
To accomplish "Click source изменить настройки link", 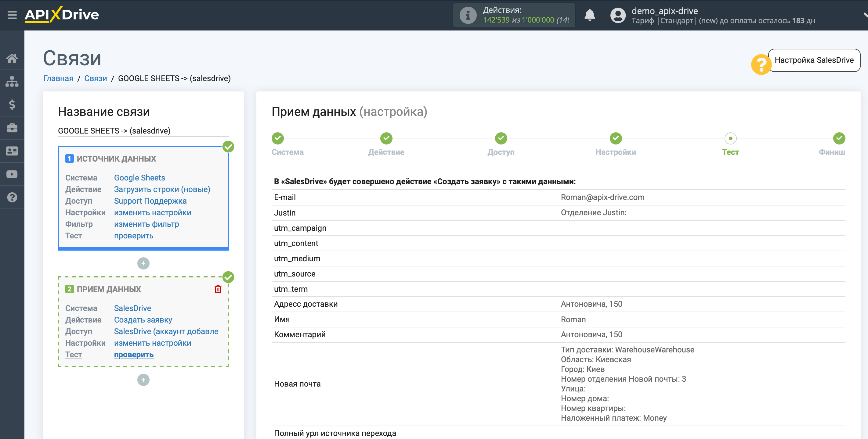I will [153, 213].
